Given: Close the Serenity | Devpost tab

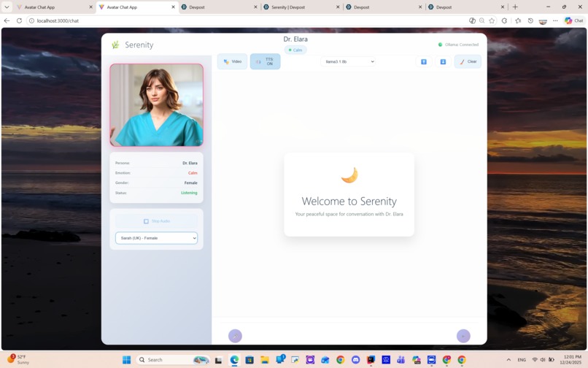Looking at the screenshot, I should click(x=338, y=7).
